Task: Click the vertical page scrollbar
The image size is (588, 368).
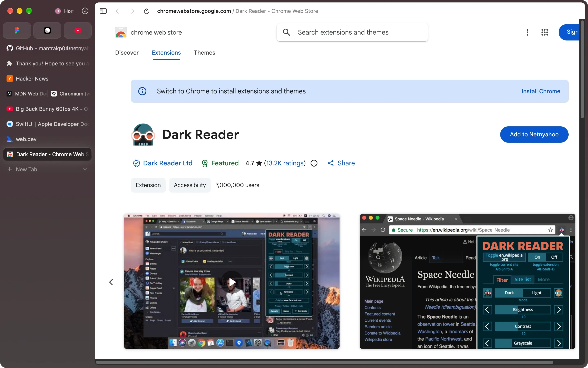Action: pos(582,69)
